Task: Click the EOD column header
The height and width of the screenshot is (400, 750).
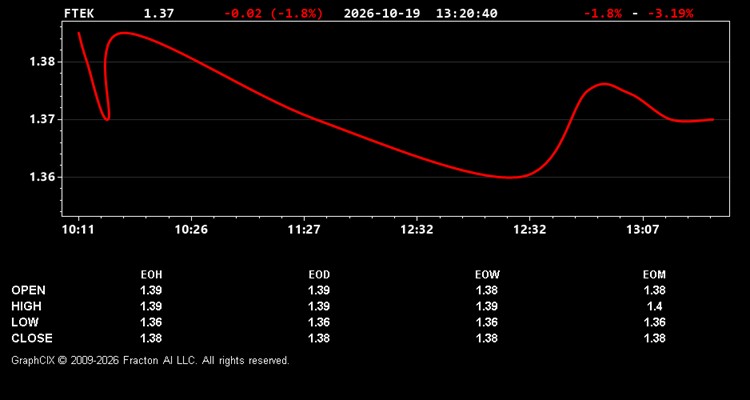Action: click(x=319, y=275)
